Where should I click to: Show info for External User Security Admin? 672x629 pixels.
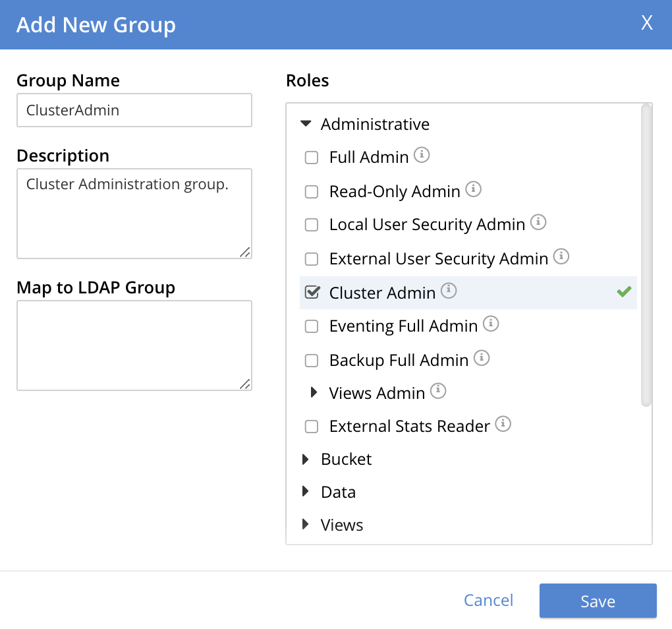tap(561, 257)
